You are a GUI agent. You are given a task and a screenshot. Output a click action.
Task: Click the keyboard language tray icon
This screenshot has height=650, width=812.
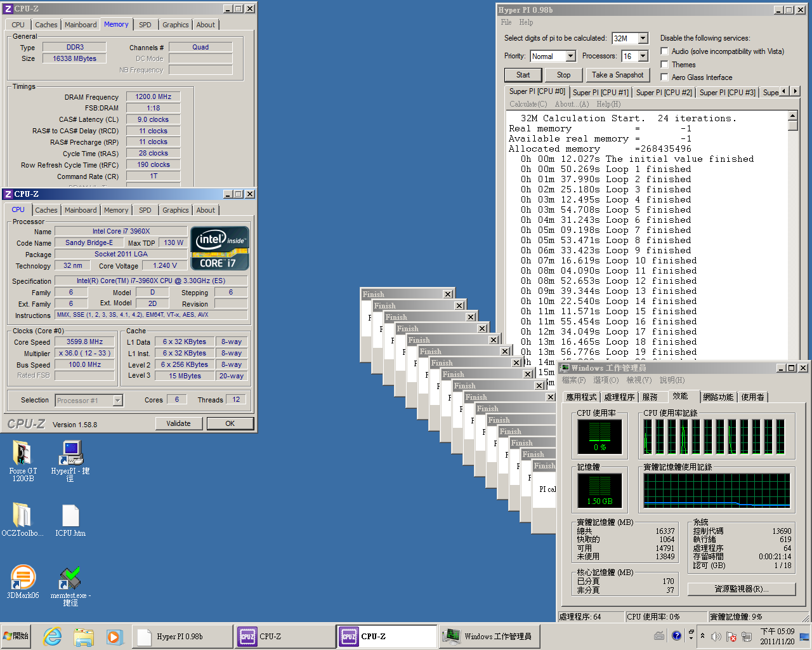pos(660,635)
